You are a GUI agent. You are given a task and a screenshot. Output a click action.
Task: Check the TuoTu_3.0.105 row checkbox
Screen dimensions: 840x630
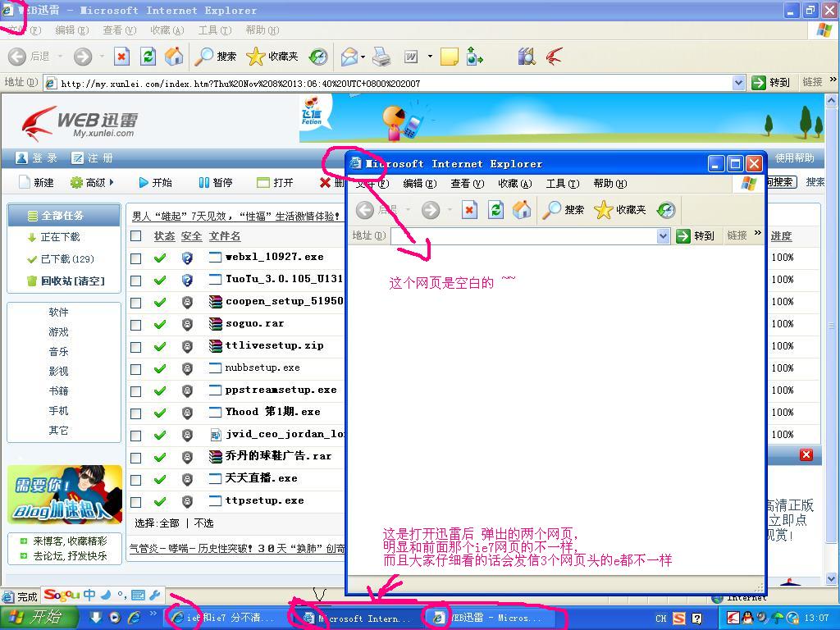136,281
